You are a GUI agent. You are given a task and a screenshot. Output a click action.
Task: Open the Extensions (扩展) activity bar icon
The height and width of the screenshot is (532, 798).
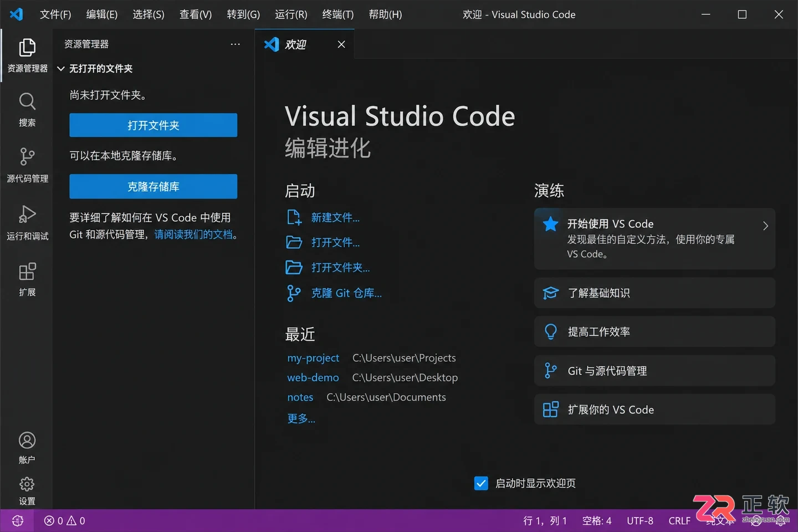27,272
